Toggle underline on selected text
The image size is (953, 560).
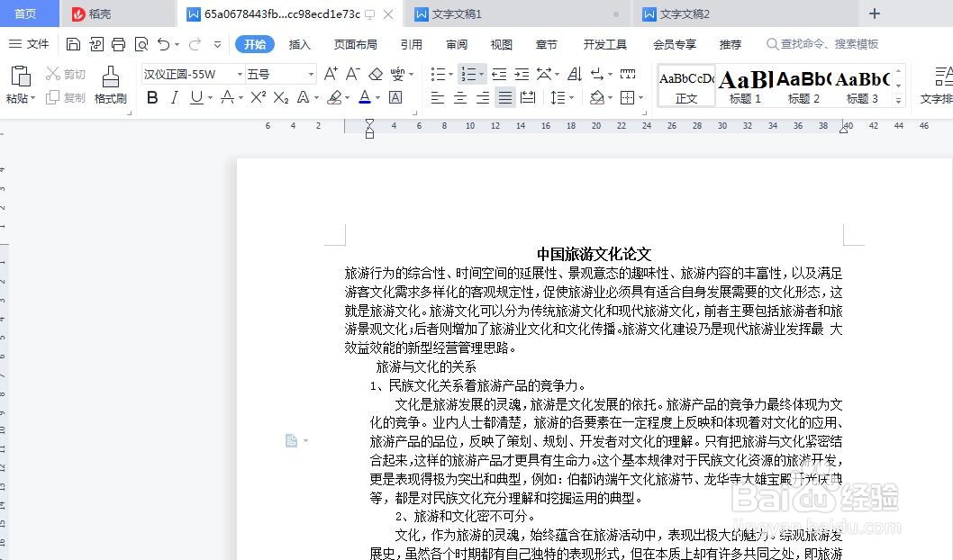click(197, 98)
